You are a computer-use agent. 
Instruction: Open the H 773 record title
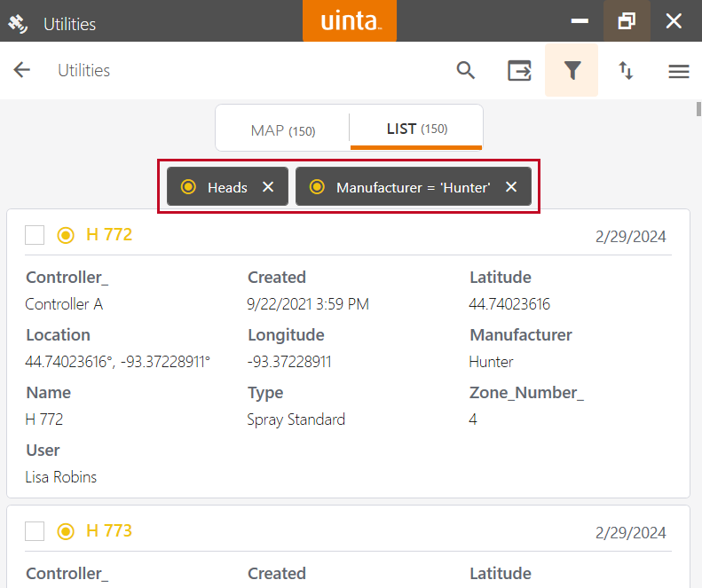[x=108, y=531]
